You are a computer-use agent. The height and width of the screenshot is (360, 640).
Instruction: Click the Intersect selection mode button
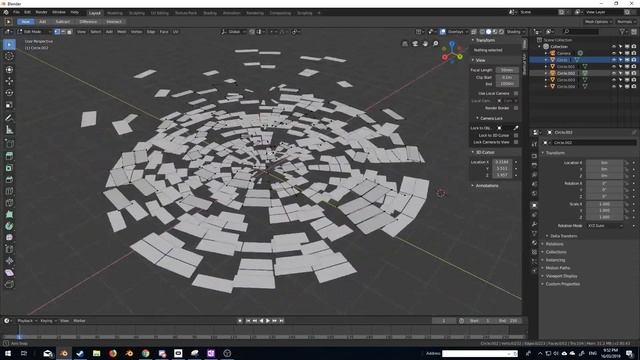click(114, 22)
